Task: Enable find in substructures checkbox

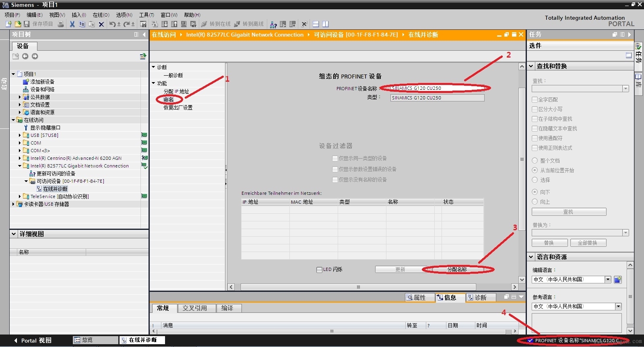Action: pyautogui.click(x=535, y=119)
